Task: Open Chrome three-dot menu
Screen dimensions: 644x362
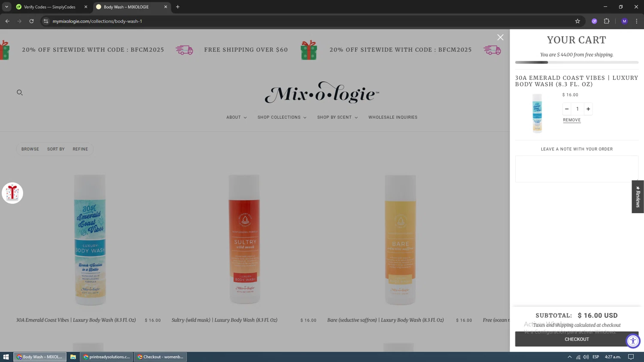Action: 637,21
